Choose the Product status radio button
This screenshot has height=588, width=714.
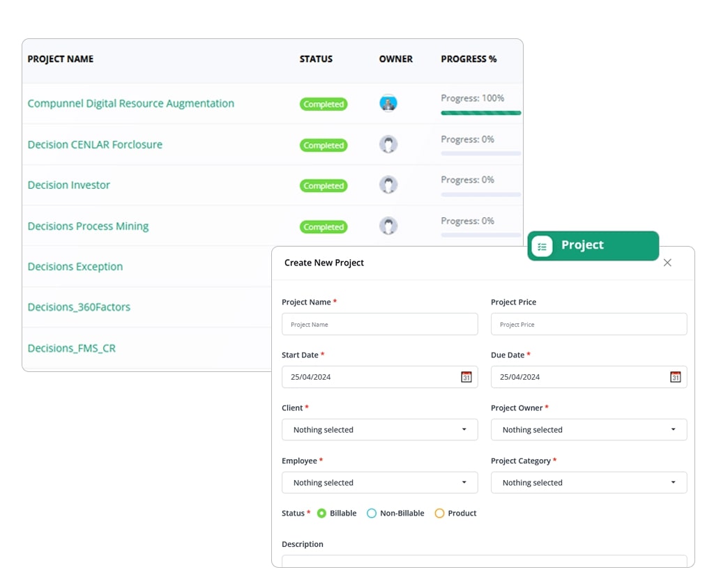point(439,513)
